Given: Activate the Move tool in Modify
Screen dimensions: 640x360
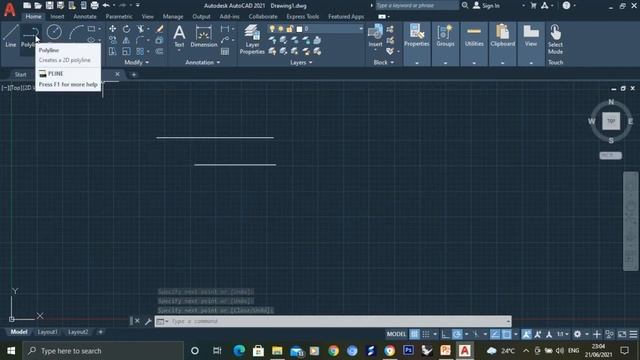Looking at the screenshot, I should pyautogui.click(x=112, y=29).
